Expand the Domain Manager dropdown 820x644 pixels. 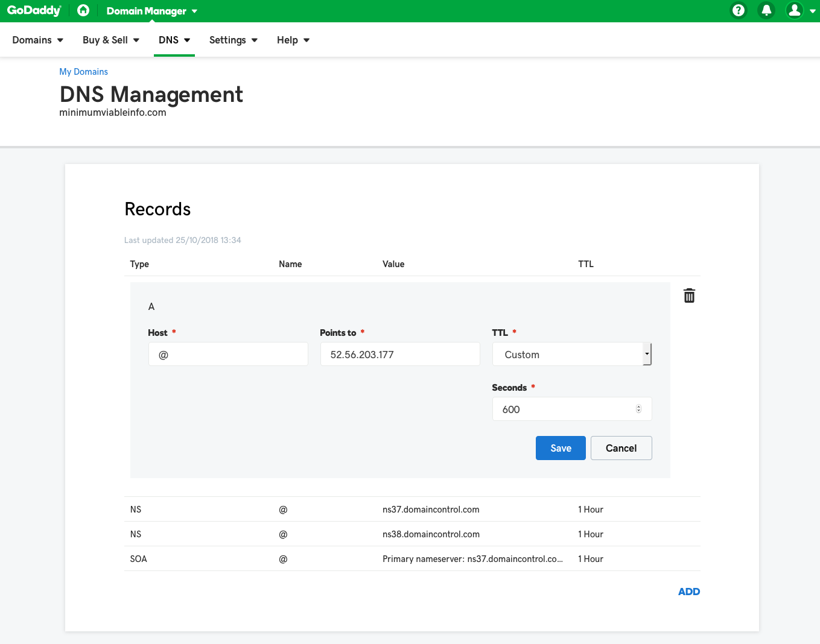click(151, 11)
